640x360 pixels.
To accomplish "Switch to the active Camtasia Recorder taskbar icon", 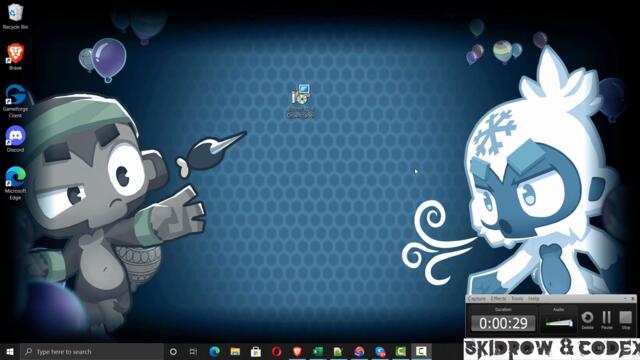I will (421, 351).
